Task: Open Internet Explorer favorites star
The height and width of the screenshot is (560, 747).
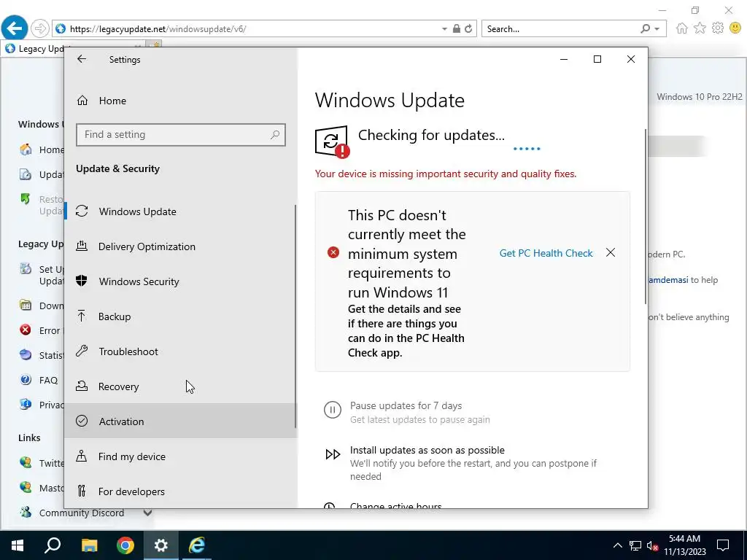Action: click(x=700, y=28)
